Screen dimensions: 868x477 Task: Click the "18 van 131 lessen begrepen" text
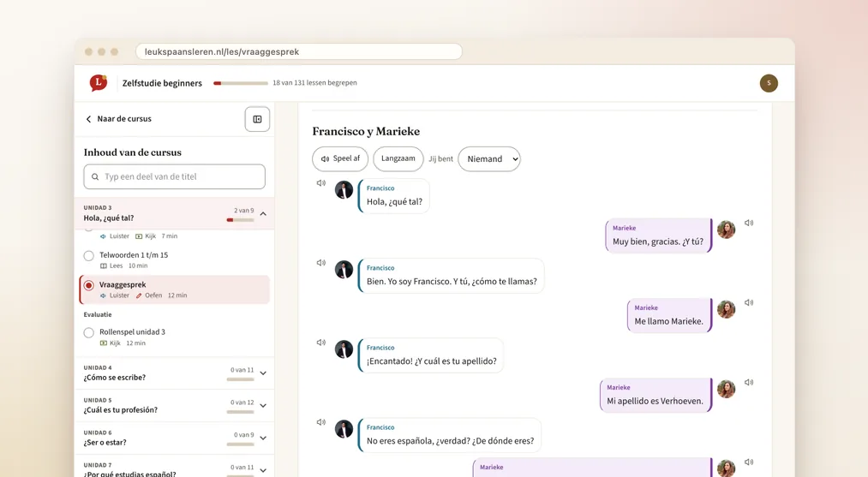click(x=314, y=83)
